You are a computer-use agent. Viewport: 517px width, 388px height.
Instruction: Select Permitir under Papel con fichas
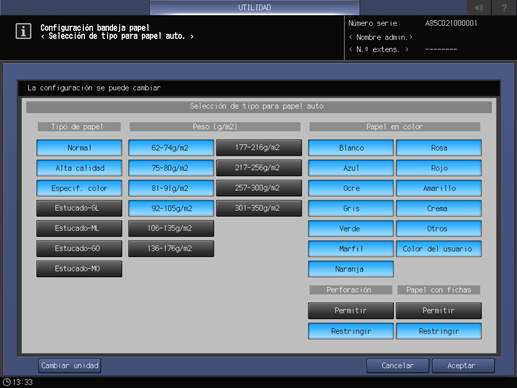(x=439, y=310)
